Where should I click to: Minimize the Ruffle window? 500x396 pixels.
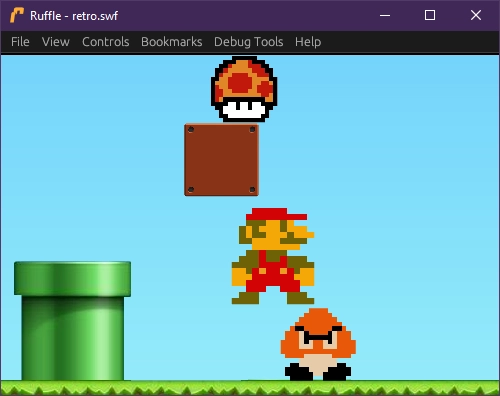(385, 15)
